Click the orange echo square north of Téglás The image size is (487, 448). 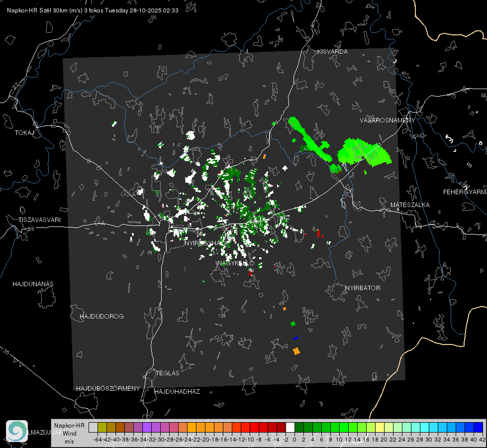point(296,351)
